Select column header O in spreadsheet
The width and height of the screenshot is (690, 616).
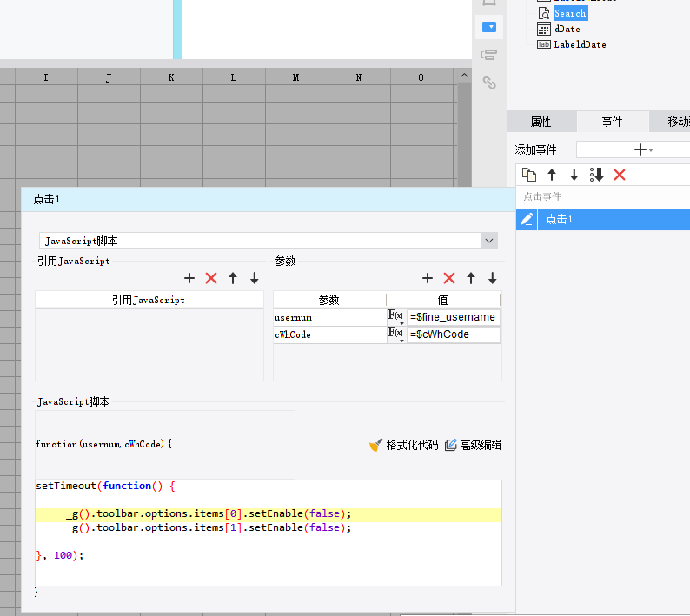(x=421, y=77)
